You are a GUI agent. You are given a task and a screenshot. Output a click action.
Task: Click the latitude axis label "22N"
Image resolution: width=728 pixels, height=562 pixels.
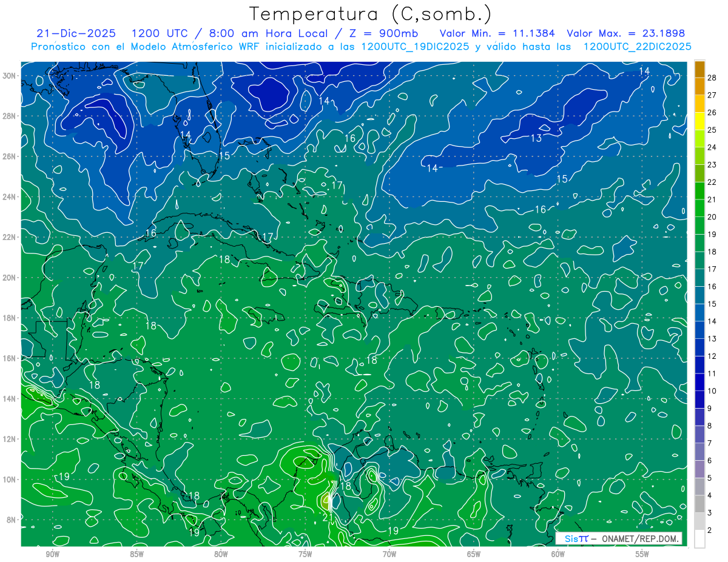(x=10, y=237)
